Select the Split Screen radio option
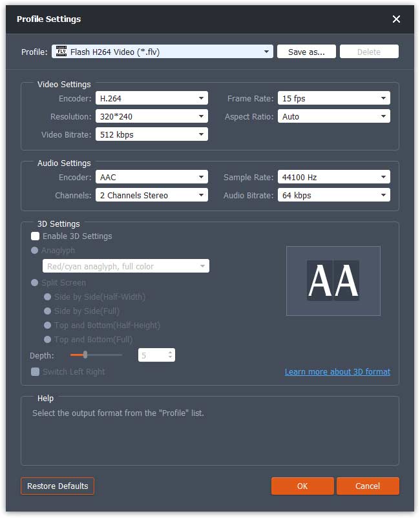Viewport: 420px width, 518px height. coord(35,283)
